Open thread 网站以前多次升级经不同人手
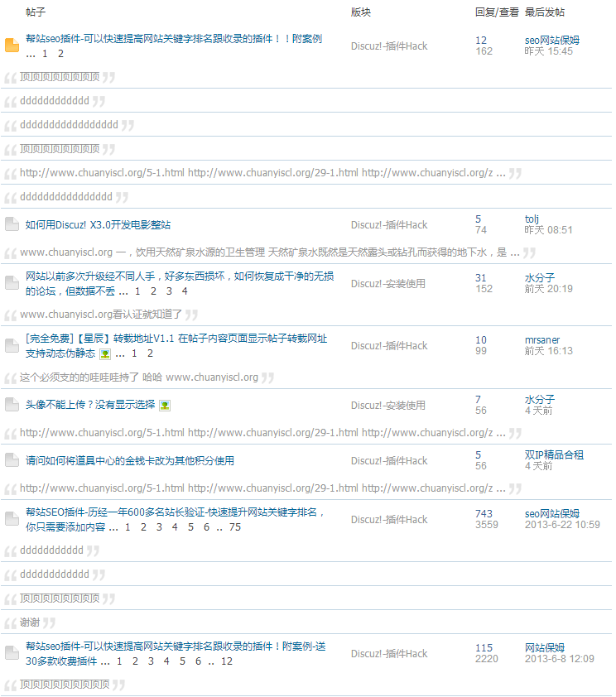This screenshot has height=697, width=616. click(x=180, y=284)
